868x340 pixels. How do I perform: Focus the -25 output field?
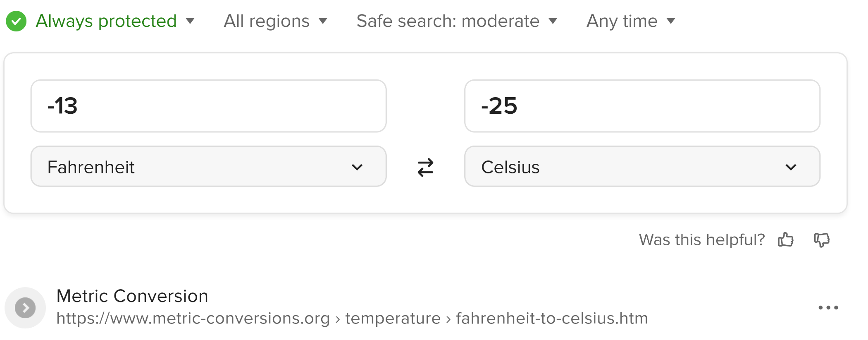[642, 106]
